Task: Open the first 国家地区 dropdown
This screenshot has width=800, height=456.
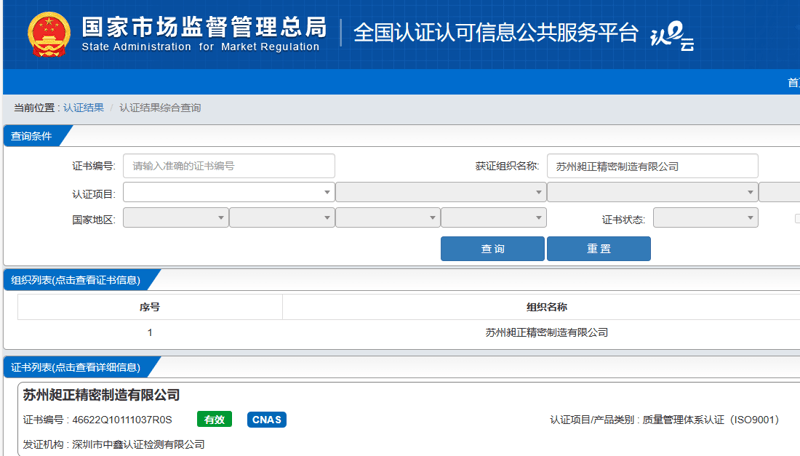Action: pyautogui.click(x=176, y=218)
